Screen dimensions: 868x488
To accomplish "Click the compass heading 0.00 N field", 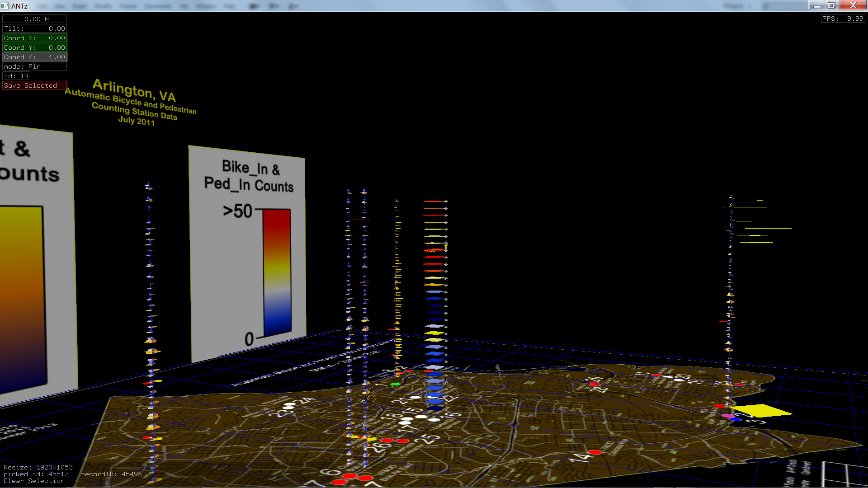I will pyautogui.click(x=34, y=19).
